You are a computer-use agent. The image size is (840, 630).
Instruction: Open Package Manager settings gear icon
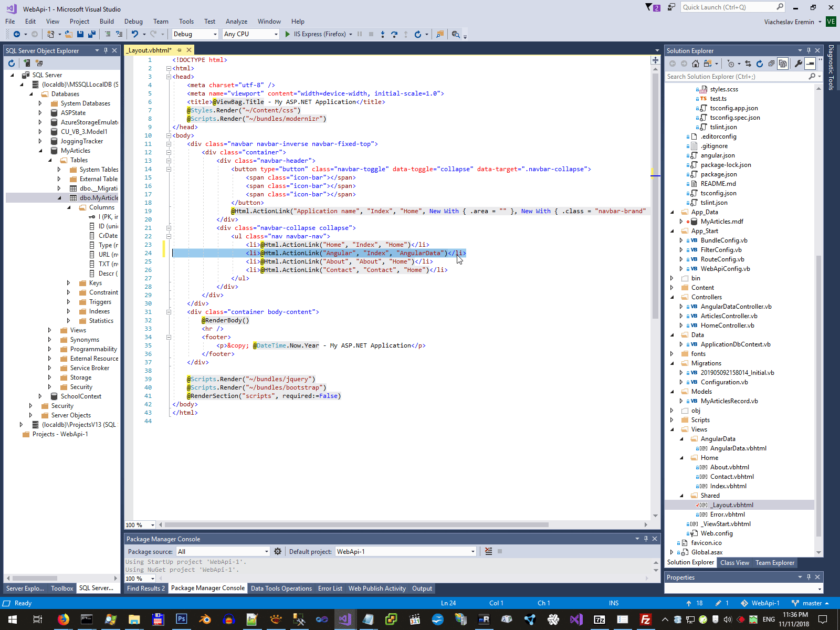point(278,551)
